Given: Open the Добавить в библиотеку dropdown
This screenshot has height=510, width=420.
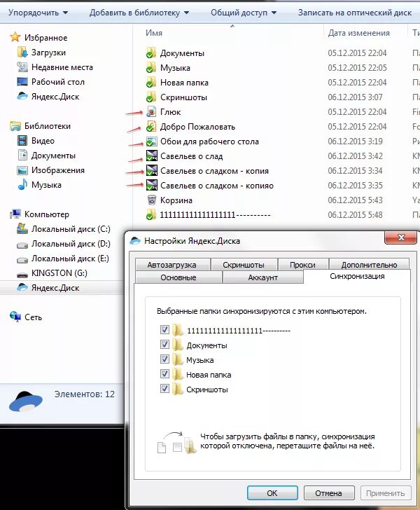Looking at the screenshot, I should (139, 13).
